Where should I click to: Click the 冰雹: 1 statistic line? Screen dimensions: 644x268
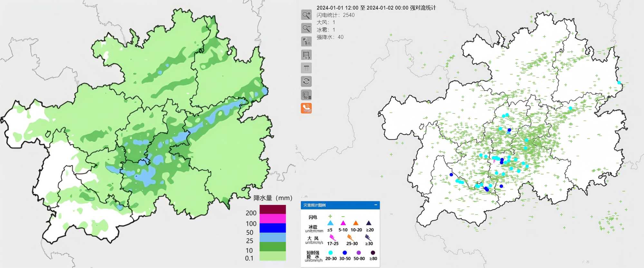tap(326, 30)
